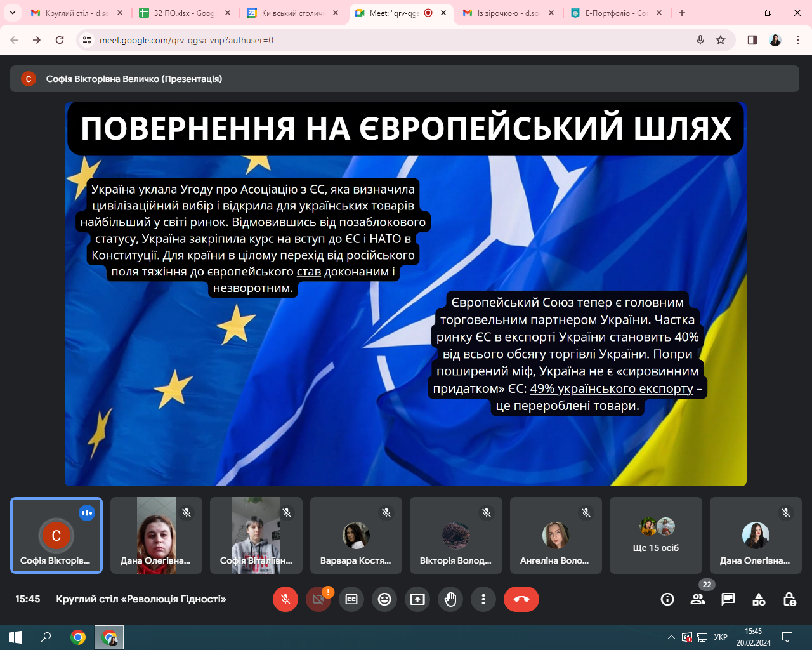
Task: Open the Ще 15 осіб participants tile
Action: coord(655,536)
